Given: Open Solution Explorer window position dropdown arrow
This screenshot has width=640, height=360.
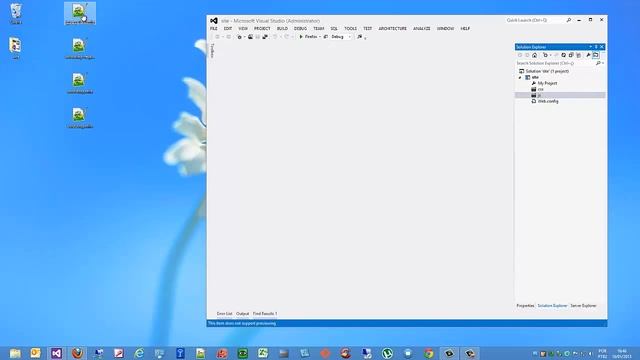Looking at the screenshot, I should 590,47.
